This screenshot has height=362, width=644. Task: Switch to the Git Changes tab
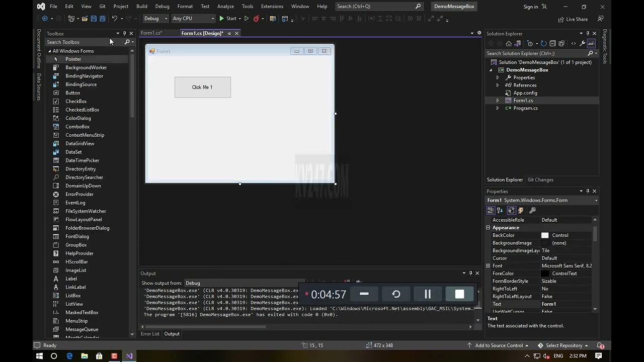coord(540,180)
